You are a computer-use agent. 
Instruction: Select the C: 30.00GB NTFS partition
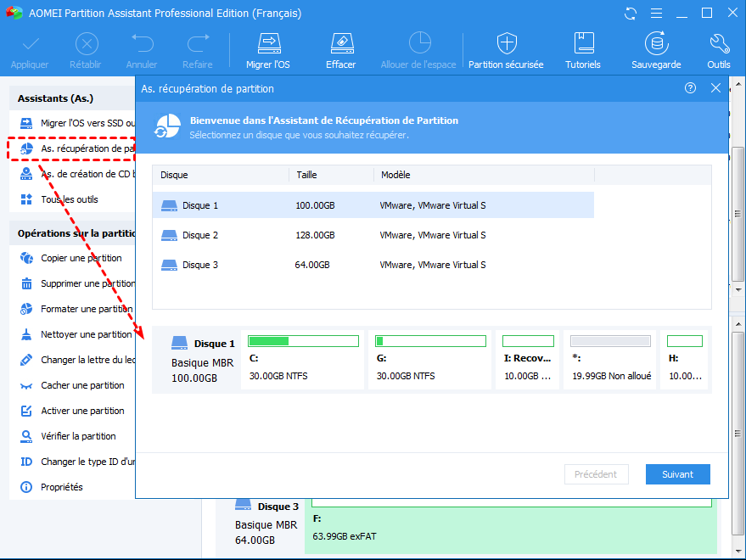coord(303,360)
